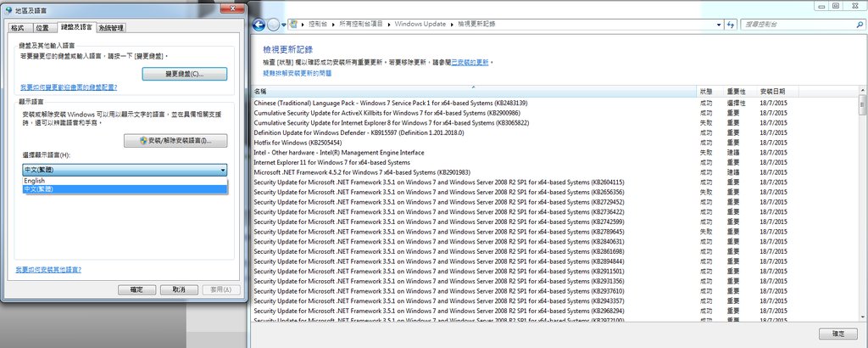Sort by the 狀態 column header

(x=711, y=92)
